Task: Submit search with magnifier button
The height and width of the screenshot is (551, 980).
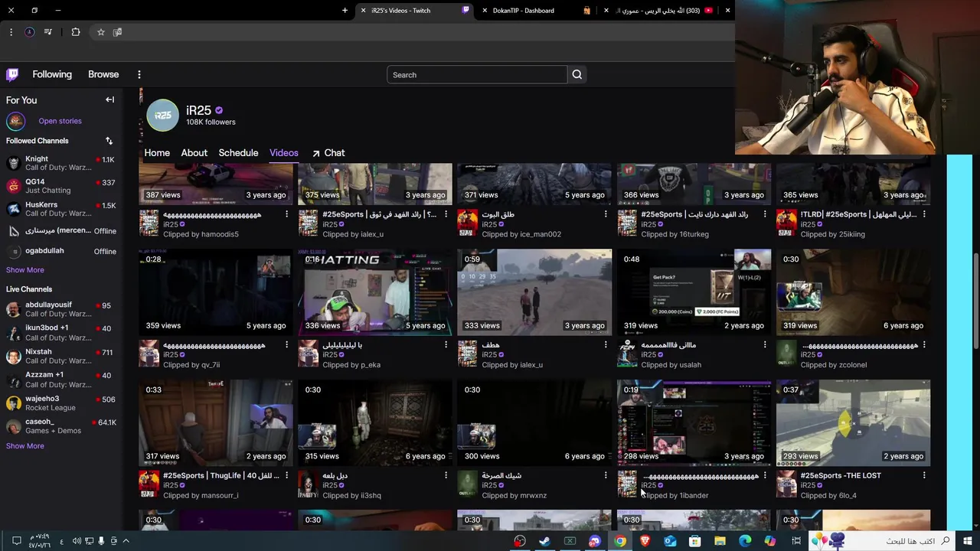Action: pos(577,74)
